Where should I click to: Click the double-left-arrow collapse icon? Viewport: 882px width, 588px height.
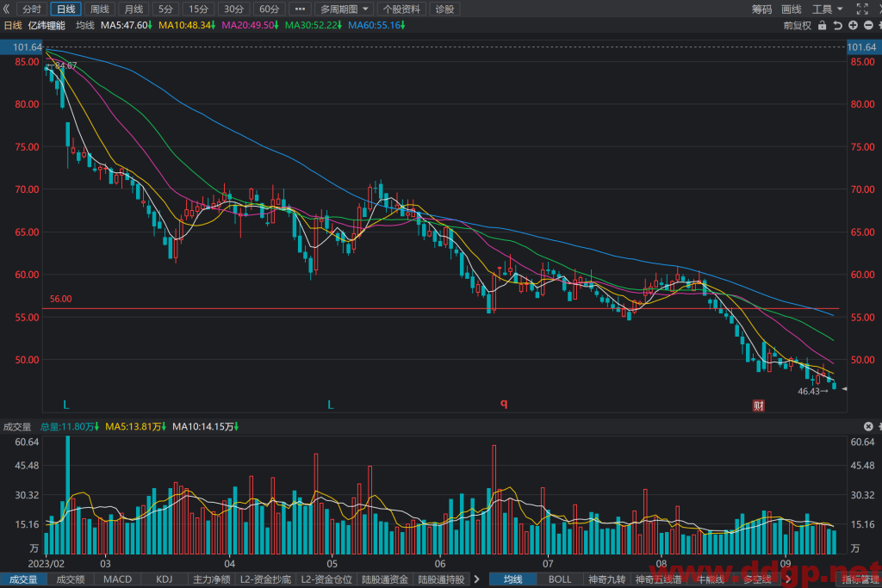[6, 9]
